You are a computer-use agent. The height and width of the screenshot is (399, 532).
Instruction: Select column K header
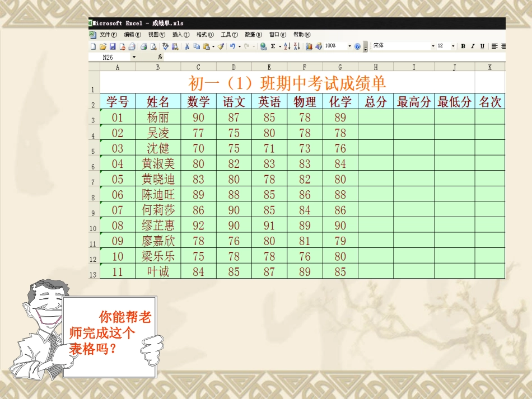[489, 67]
